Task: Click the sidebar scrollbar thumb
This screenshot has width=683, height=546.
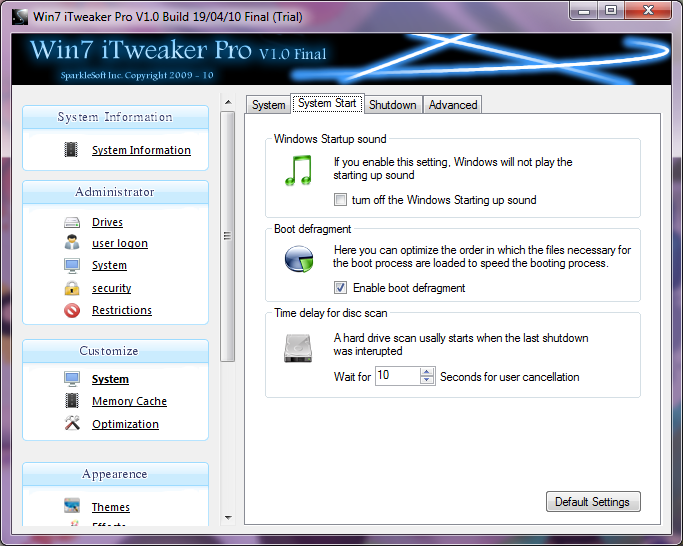Action: [x=227, y=236]
